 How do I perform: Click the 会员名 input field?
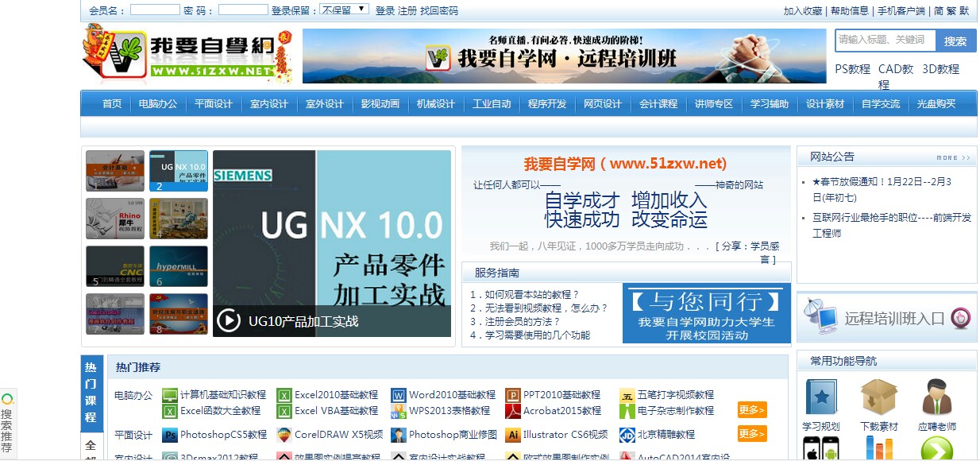click(155, 10)
